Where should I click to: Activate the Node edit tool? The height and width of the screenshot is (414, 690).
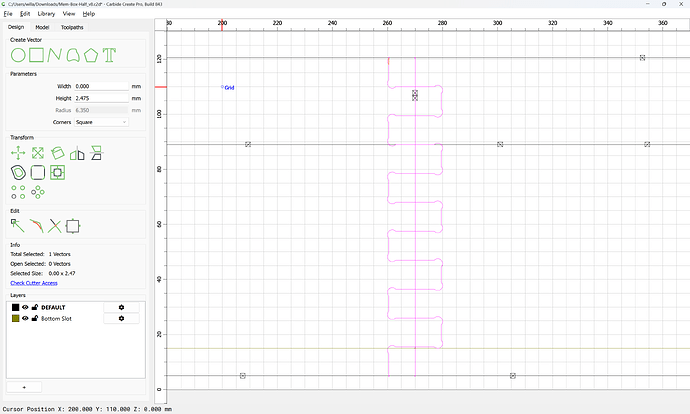[18, 226]
